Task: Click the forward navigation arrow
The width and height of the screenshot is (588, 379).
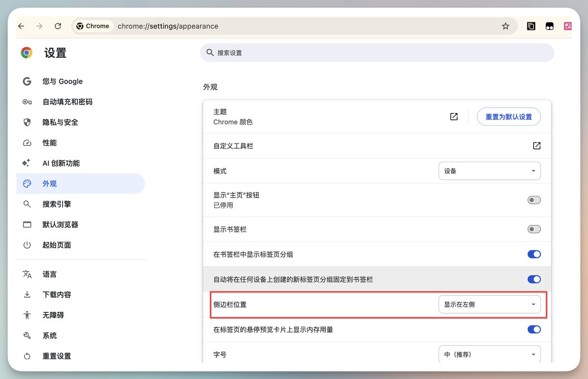Action: pos(40,26)
